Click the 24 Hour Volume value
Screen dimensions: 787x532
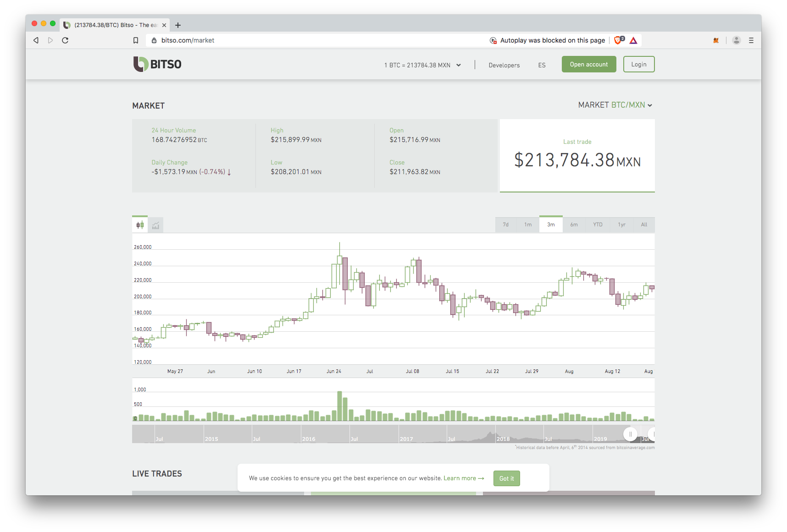179,140
